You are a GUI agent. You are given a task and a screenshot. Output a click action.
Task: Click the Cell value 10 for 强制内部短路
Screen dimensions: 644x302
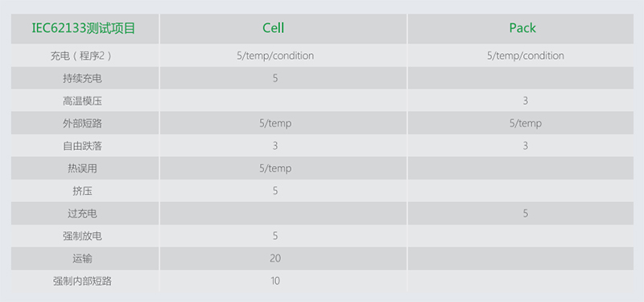(x=275, y=281)
